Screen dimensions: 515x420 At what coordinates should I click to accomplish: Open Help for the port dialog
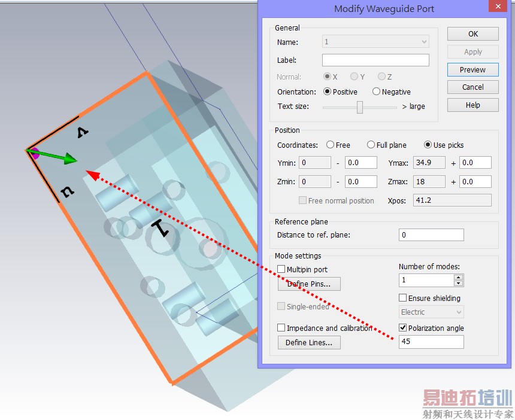(x=472, y=105)
